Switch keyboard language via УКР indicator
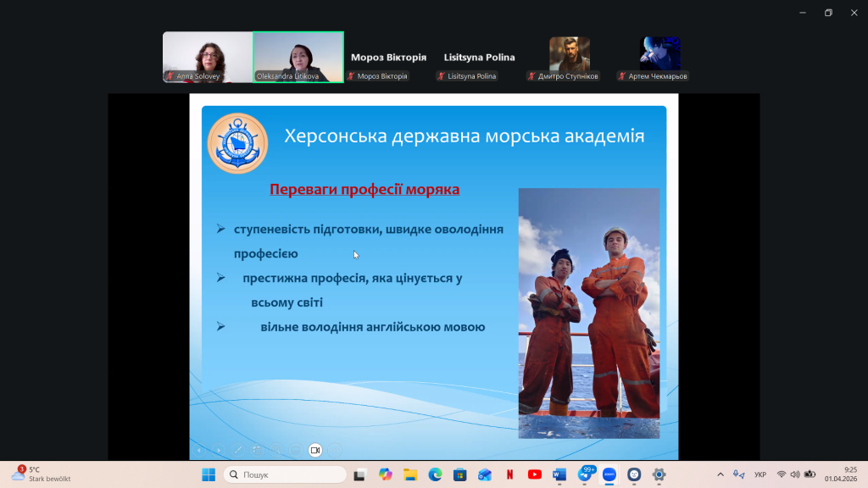Screen dimensions: 868x488 pyautogui.click(x=760, y=474)
